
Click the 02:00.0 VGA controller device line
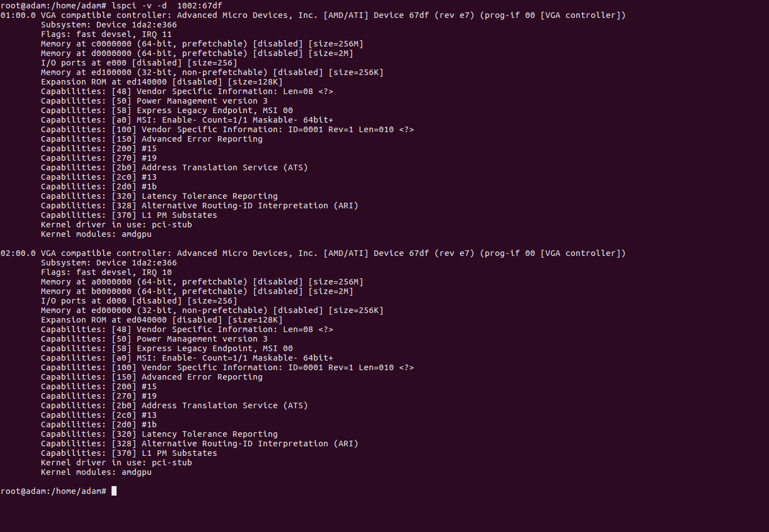click(x=313, y=253)
